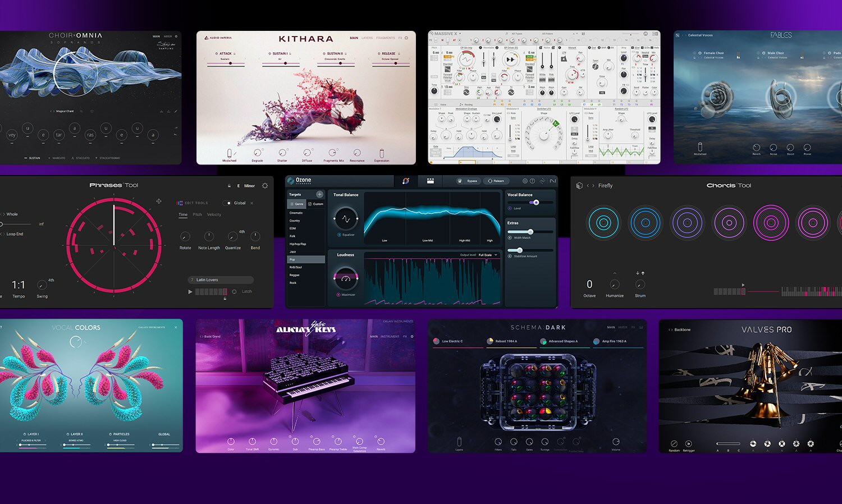842x504 pixels.
Task: Click the Humanize knob in Chords Tool
Action: click(615, 285)
